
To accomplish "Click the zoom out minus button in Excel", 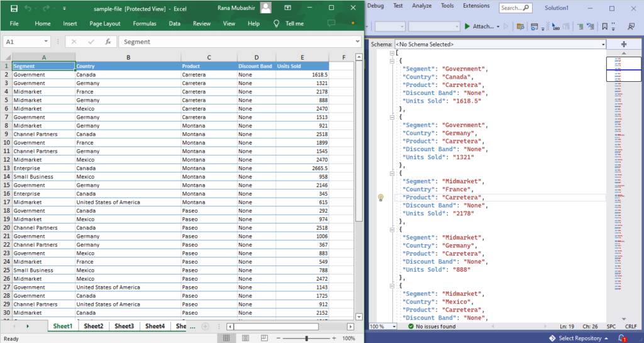I will click(278, 338).
